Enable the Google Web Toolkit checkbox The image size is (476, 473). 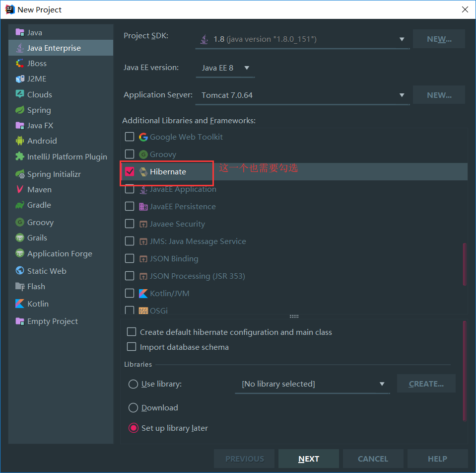(x=130, y=137)
